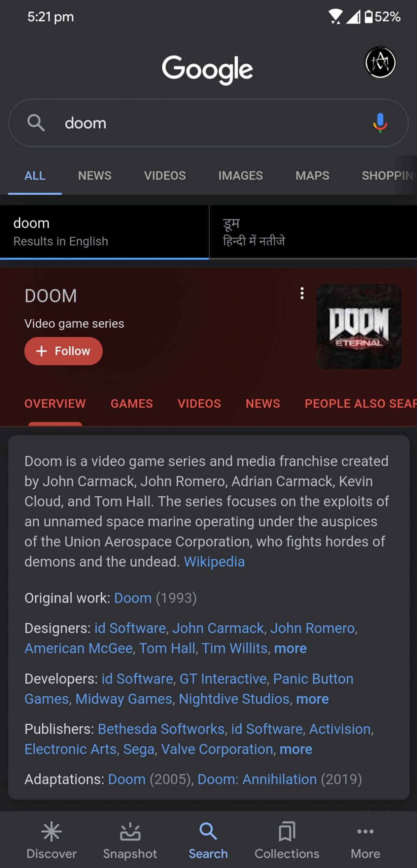Image resolution: width=417 pixels, height=868 pixels.
Task: Open the Doom: Annihilation link
Action: (257, 779)
